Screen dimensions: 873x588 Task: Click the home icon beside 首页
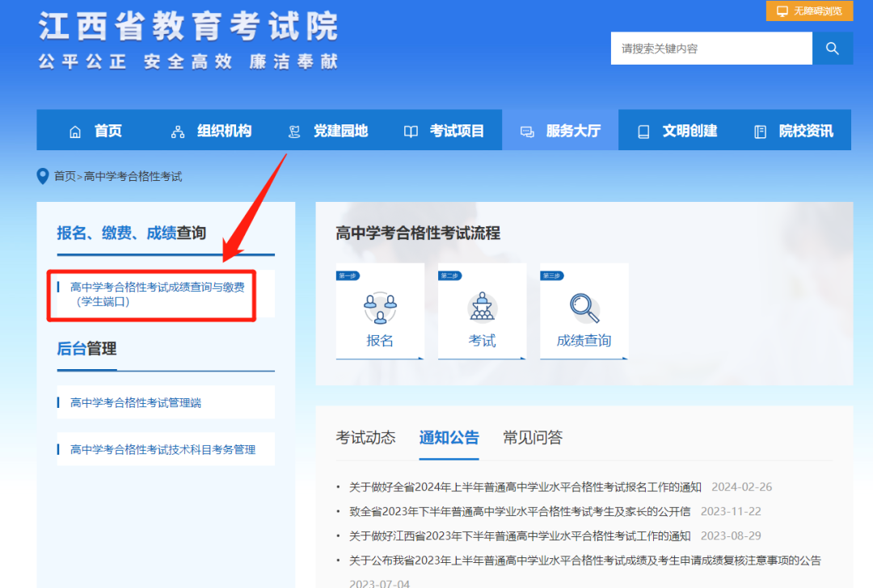75,130
